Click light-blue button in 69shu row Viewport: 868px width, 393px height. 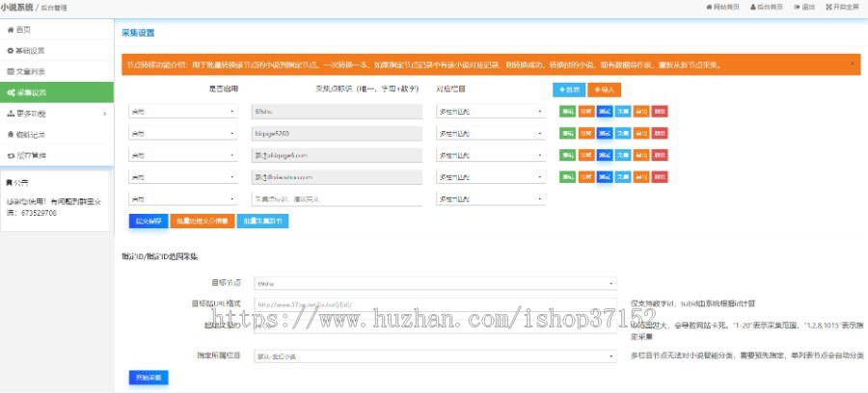[623, 111]
